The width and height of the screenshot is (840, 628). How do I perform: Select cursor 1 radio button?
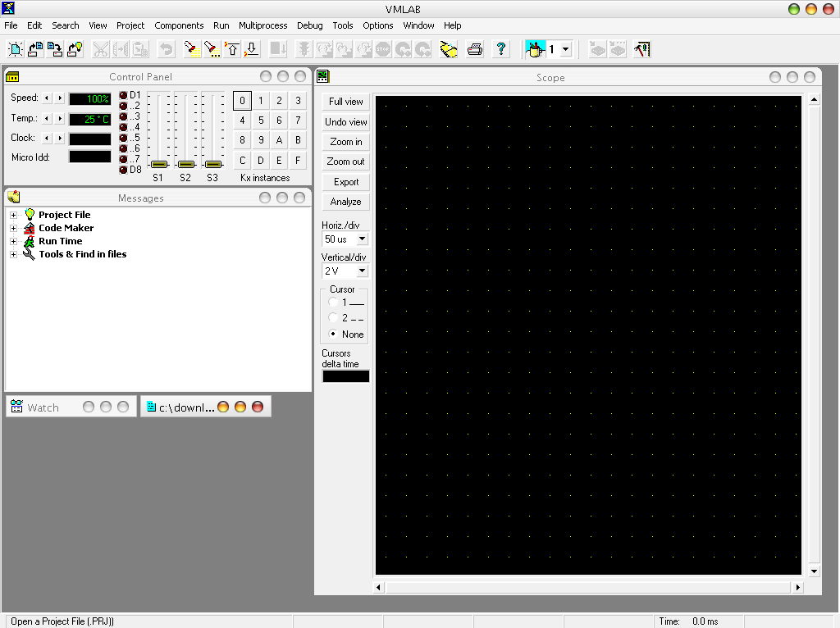coord(333,303)
